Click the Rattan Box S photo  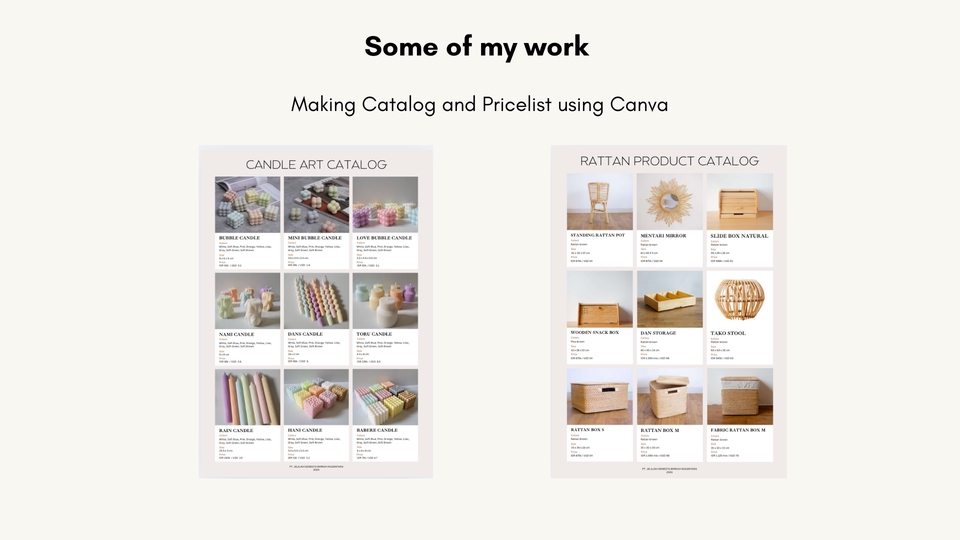pos(600,396)
